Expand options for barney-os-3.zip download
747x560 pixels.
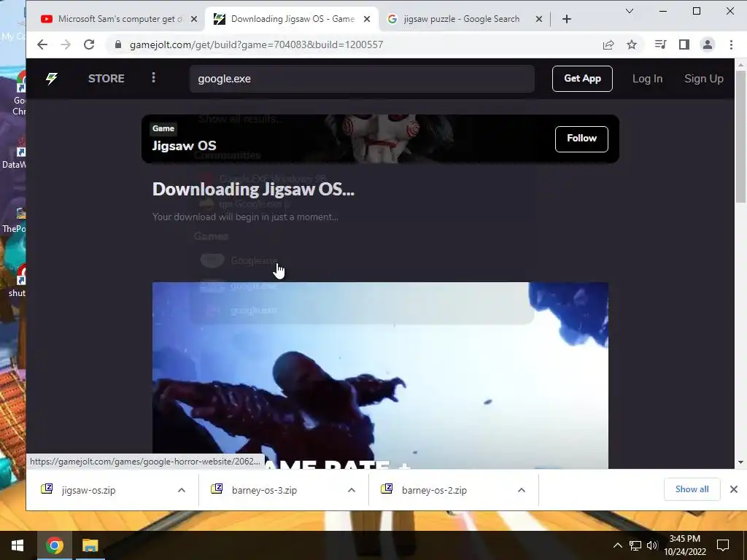click(x=352, y=490)
